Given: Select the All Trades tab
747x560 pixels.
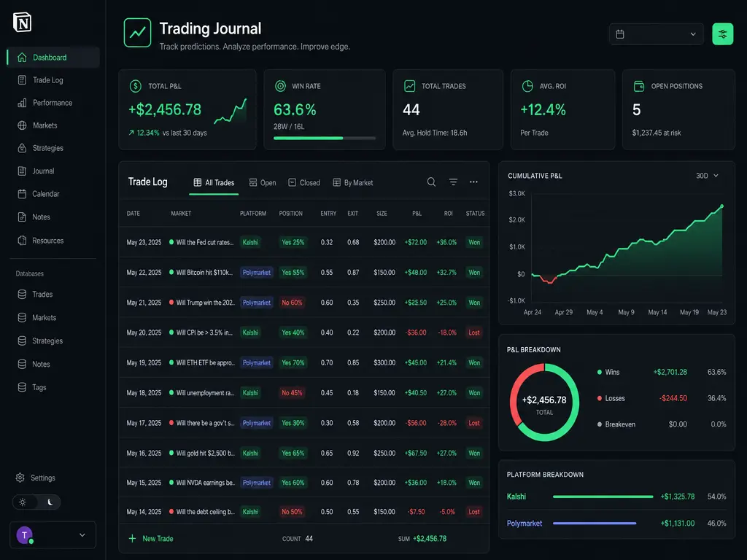Looking at the screenshot, I should [214, 183].
